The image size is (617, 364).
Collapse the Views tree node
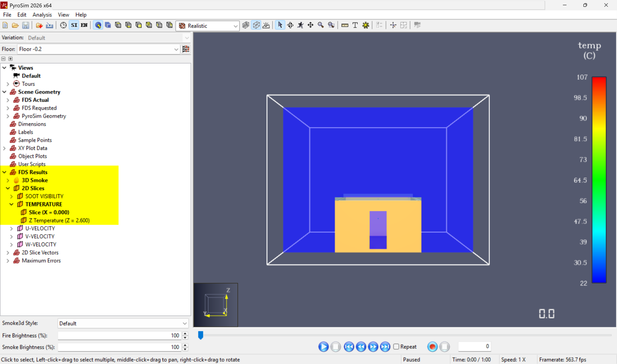click(x=4, y=68)
